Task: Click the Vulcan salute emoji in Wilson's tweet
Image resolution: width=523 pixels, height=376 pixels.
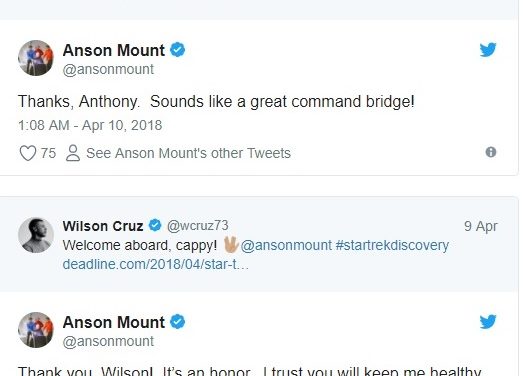Action: click(x=230, y=245)
